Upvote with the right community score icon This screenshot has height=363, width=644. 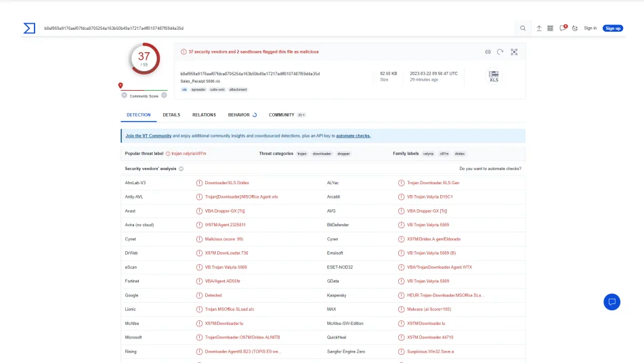tap(164, 95)
